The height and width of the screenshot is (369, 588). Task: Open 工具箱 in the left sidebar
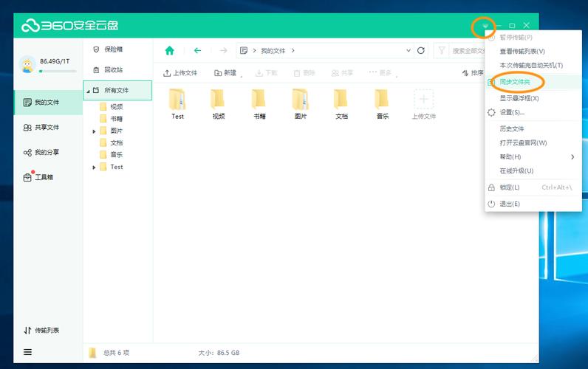[48, 177]
